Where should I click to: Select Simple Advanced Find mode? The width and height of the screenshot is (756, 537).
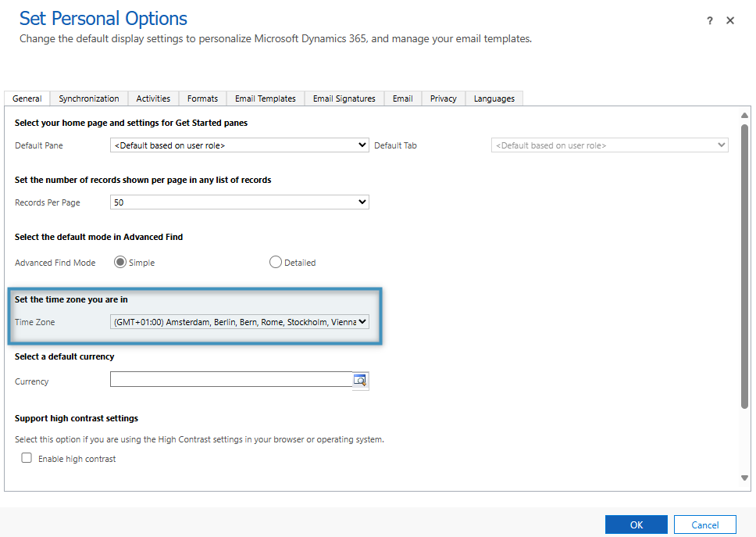point(120,263)
